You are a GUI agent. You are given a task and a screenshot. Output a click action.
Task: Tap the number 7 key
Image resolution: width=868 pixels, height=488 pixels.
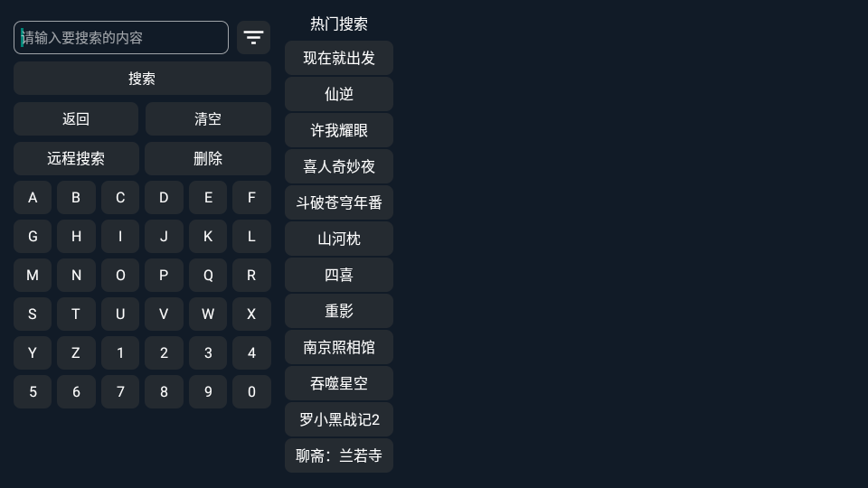[120, 392]
